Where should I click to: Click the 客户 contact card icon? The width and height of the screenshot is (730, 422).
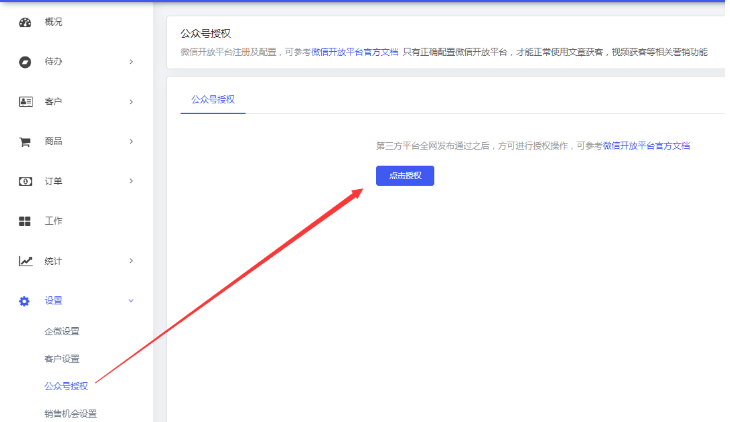click(x=25, y=102)
